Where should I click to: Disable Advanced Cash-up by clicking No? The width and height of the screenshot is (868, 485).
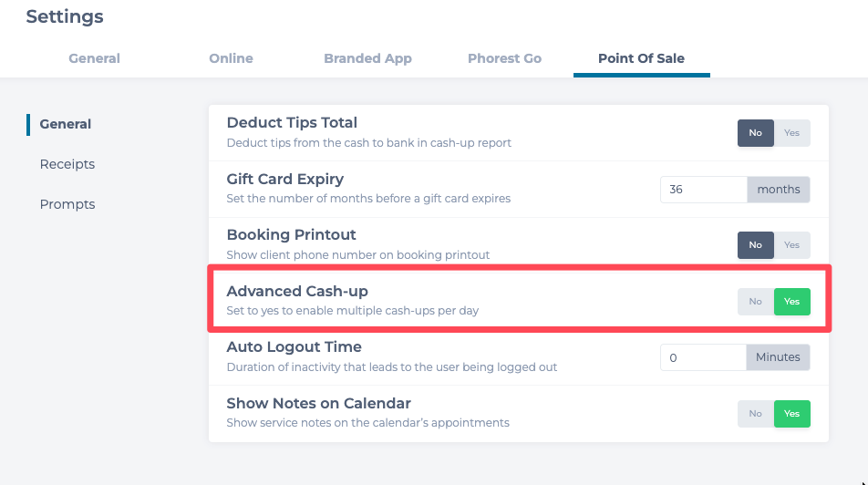[756, 302]
